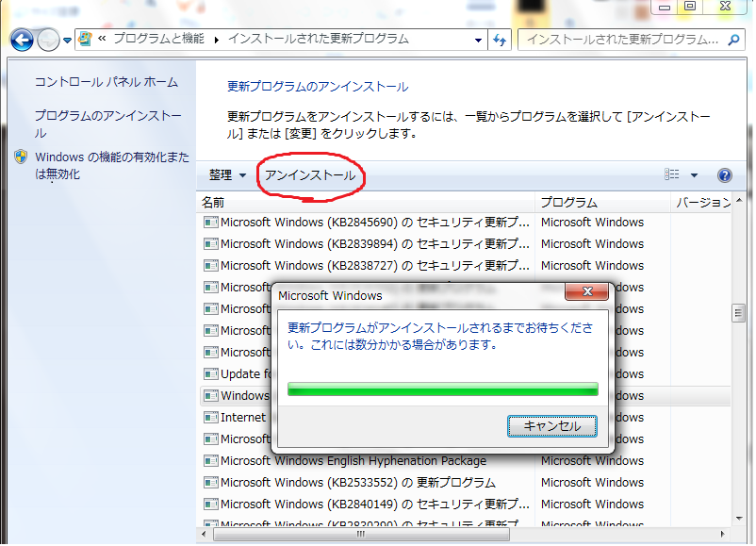Click the 更新プログラムのアンインストール heading
Screen dimensions: 756x546
[318, 87]
